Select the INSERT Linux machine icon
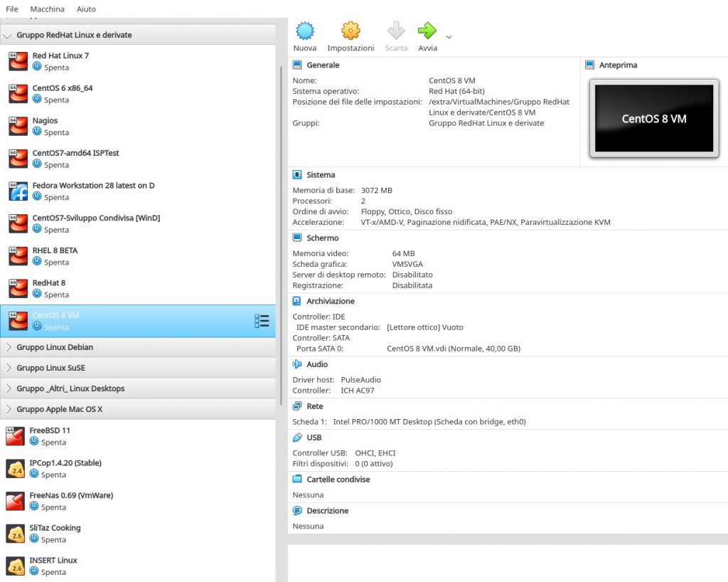This screenshot has height=582, width=728. [x=16, y=566]
